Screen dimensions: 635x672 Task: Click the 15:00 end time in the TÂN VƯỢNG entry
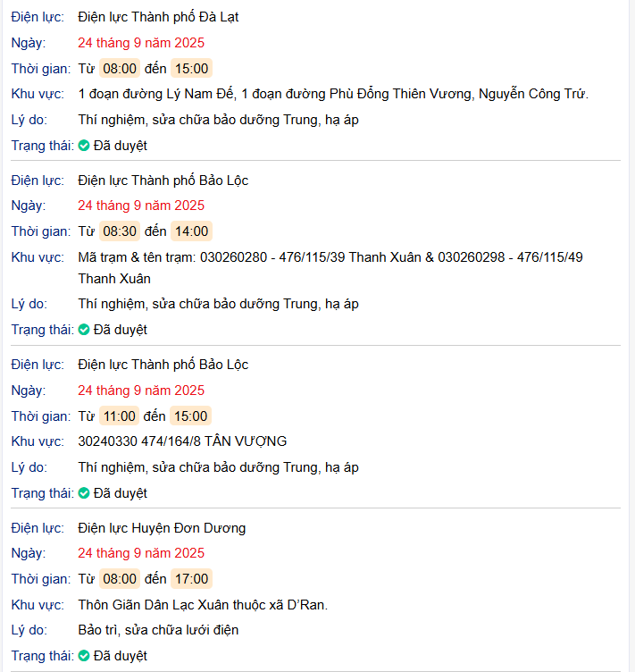click(x=191, y=416)
